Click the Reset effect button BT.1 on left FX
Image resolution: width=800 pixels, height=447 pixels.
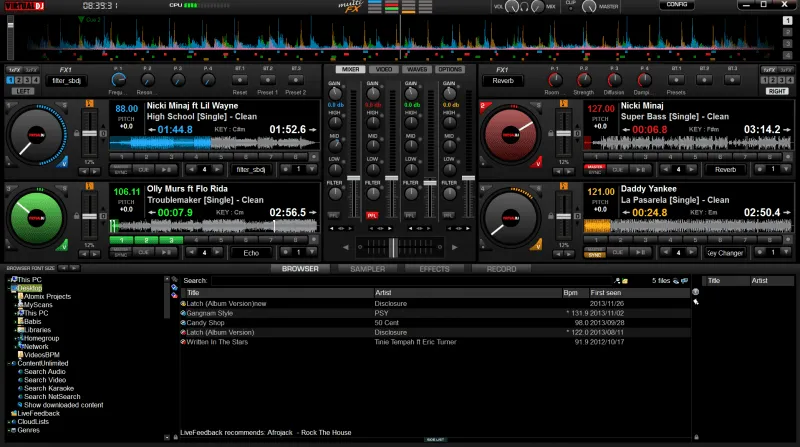[240, 80]
